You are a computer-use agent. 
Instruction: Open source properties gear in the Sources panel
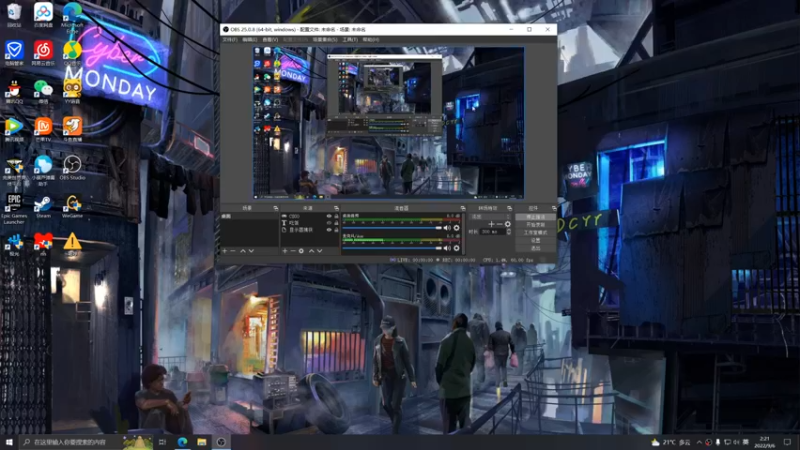click(302, 251)
